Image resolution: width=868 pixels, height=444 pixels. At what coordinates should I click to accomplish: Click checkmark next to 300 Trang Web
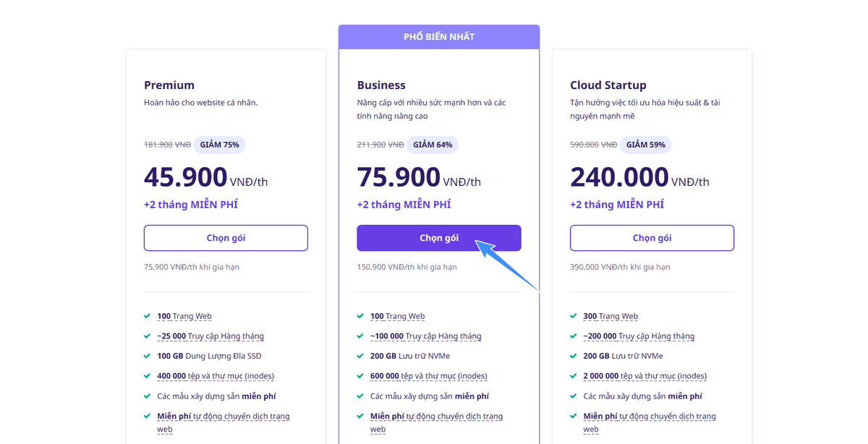(x=574, y=316)
